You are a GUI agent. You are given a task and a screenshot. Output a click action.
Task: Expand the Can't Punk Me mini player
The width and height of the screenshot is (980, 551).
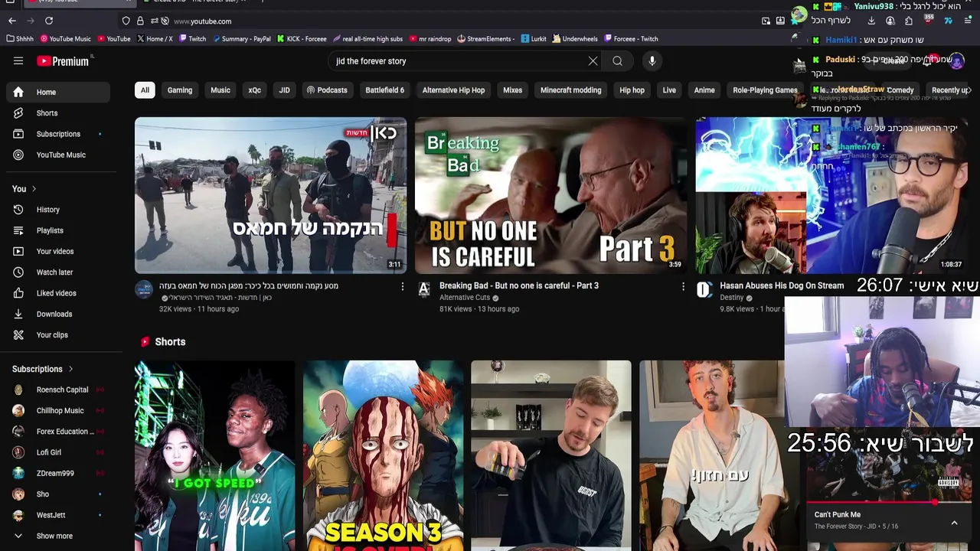(954, 523)
